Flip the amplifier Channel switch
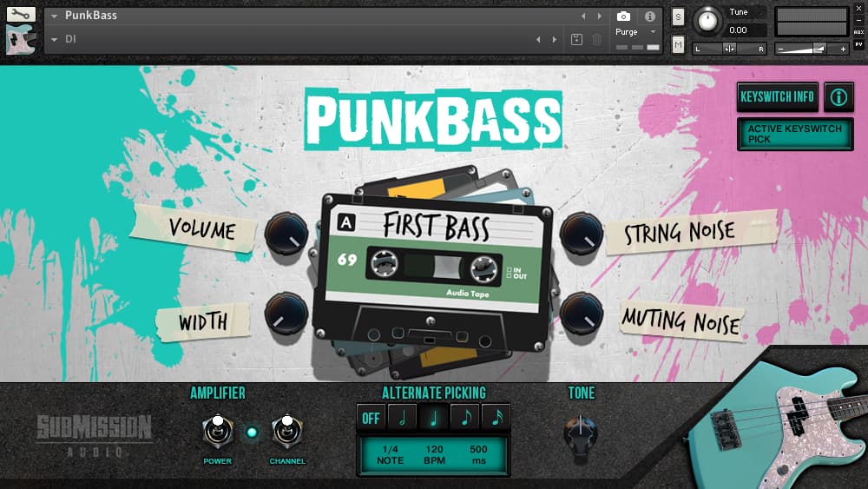 click(286, 432)
